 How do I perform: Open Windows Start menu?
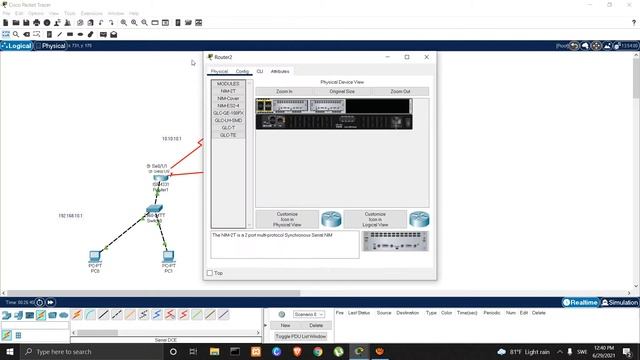tap(10, 351)
